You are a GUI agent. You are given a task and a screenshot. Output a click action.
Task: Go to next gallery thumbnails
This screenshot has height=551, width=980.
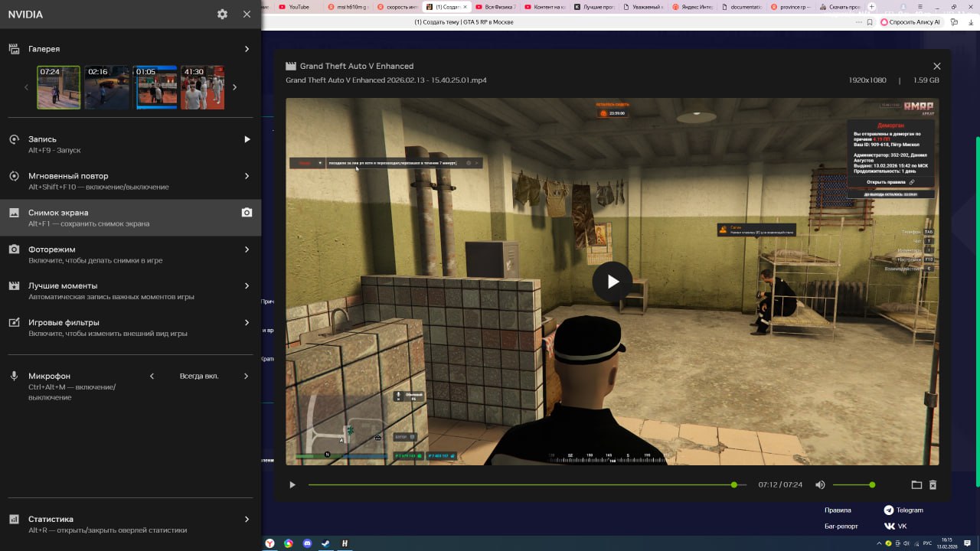(x=234, y=87)
